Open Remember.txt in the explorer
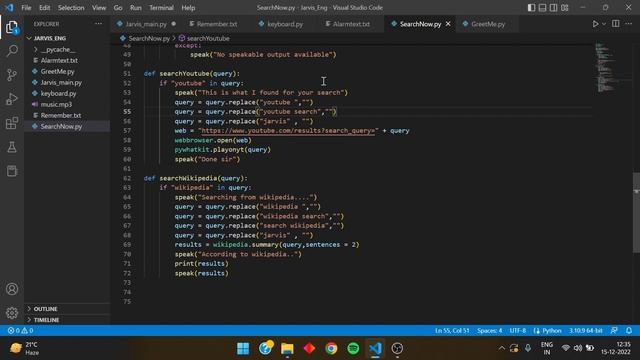Image resolution: width=640 pixels, height=360 pixels. [60, 116]
